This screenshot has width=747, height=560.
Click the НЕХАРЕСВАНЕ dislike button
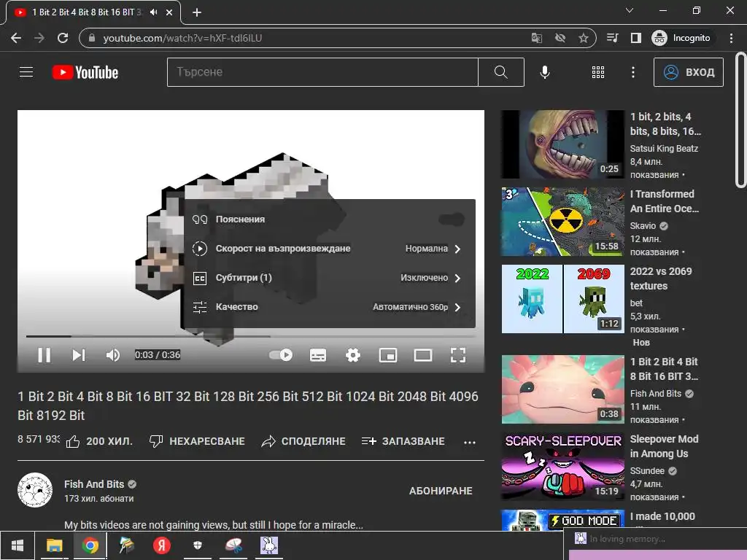(197, 441)
